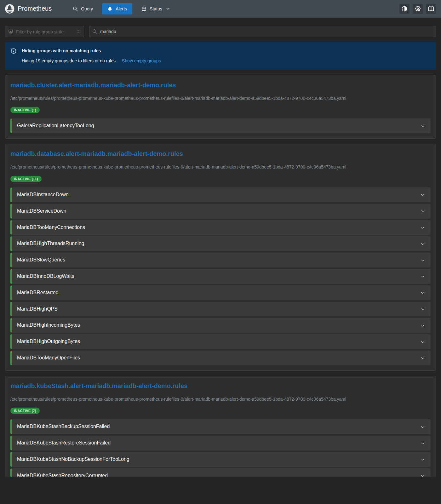Image resolution: width=441 pixels, height=504 pixels.
Task: Toggle the dark/light theme icon
Action: 404,9
